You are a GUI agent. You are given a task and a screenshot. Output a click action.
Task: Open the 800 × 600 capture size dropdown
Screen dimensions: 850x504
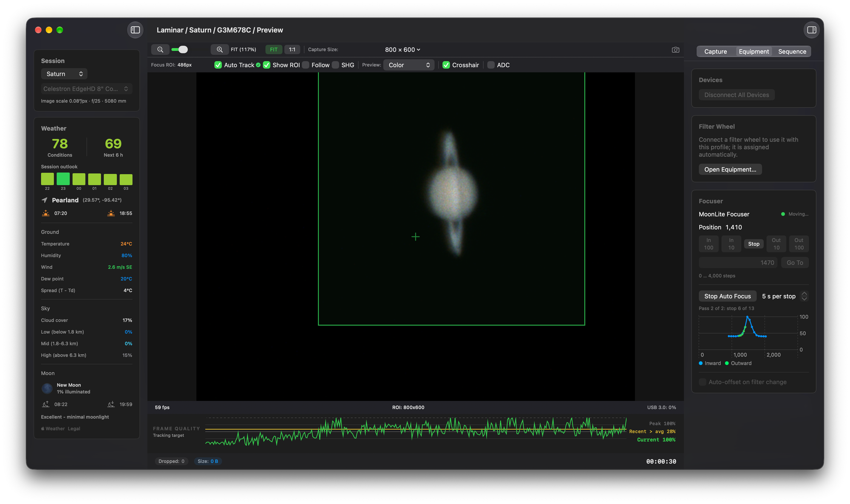(x=402, y=50)
